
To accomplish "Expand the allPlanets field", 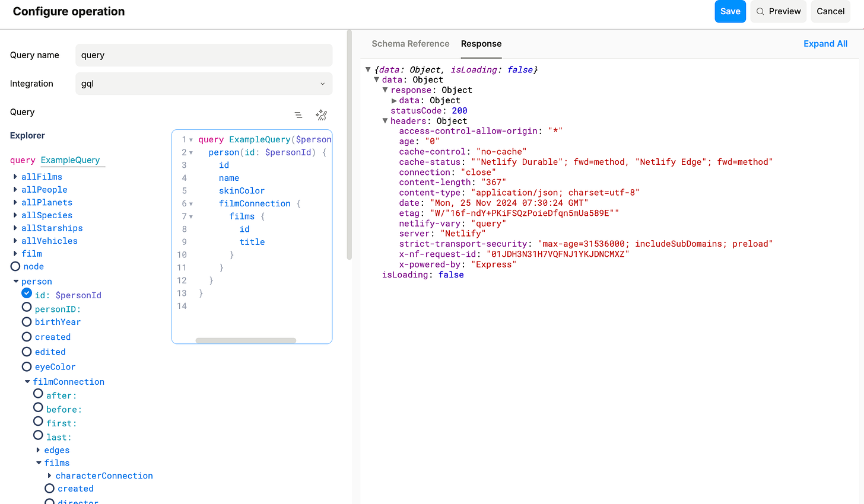I will pos(15,202).
